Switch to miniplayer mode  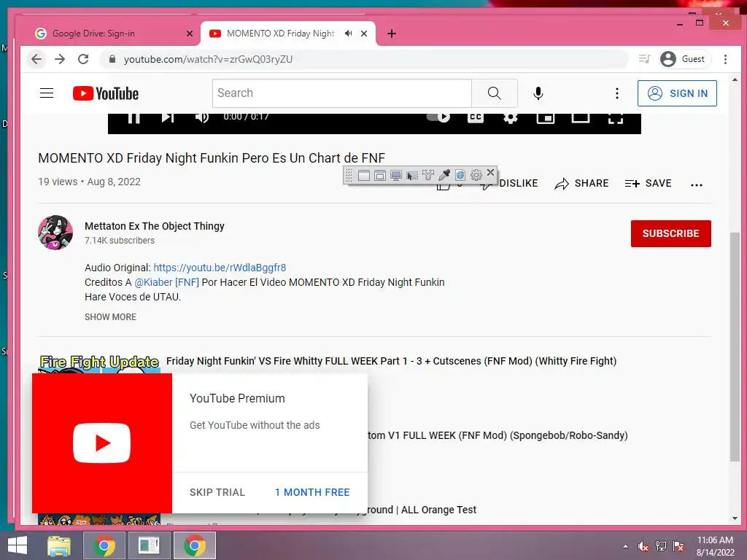[x=546, y=117]
